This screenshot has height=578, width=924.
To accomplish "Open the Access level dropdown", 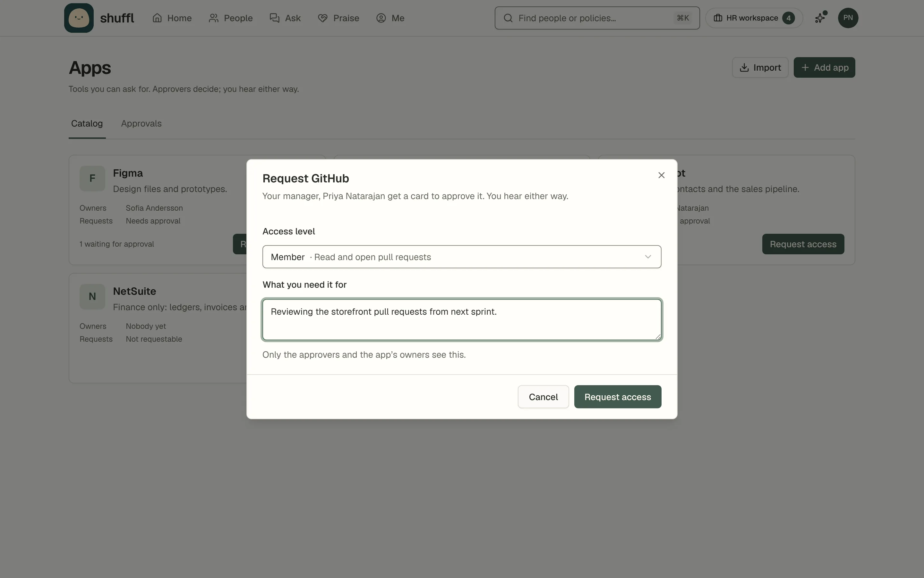I will click(x=462, y=257).
